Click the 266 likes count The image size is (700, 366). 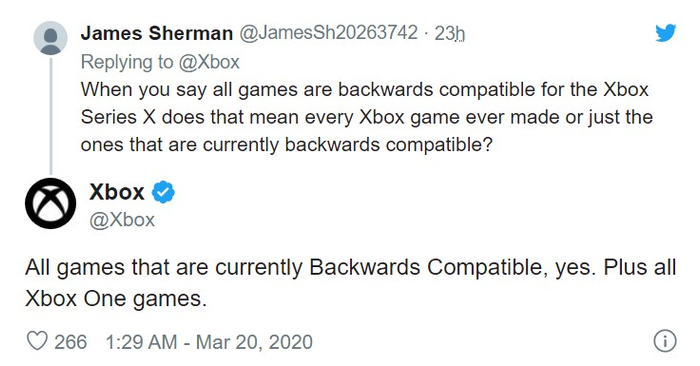click(x=71, y=342)
